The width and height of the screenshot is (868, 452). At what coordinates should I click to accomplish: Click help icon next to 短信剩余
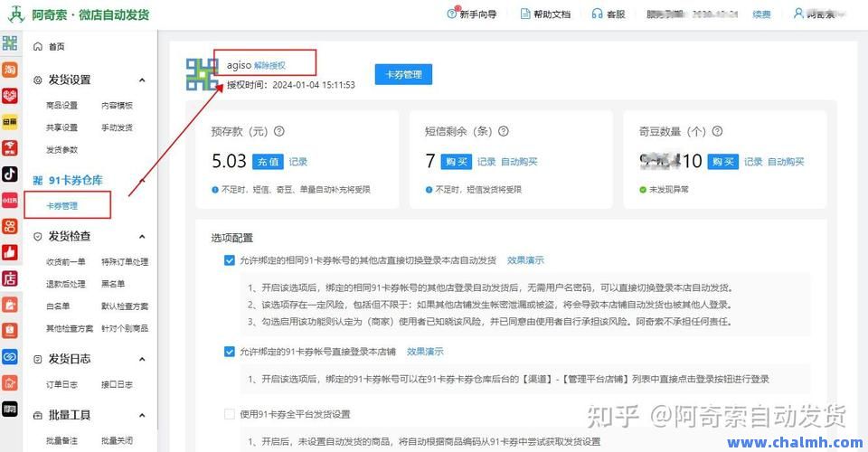503,131
